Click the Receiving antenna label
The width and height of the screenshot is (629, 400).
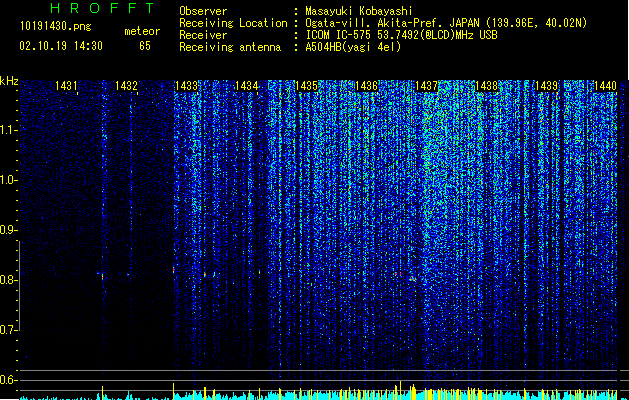click(230, 47)
